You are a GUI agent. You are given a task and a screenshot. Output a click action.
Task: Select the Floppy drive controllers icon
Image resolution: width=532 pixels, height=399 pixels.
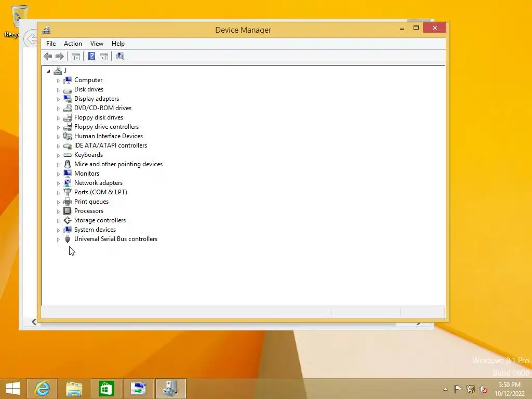coord(68,127)
